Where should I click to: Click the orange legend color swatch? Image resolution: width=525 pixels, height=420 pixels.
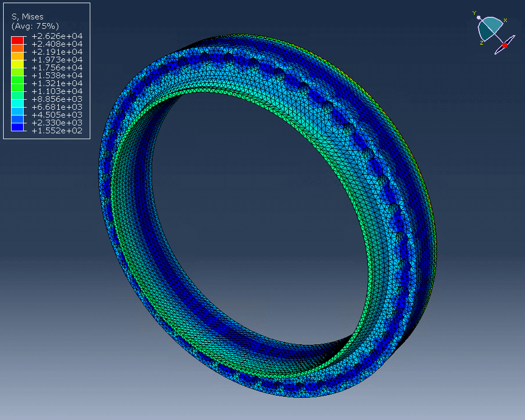click(x=17, y=48)
